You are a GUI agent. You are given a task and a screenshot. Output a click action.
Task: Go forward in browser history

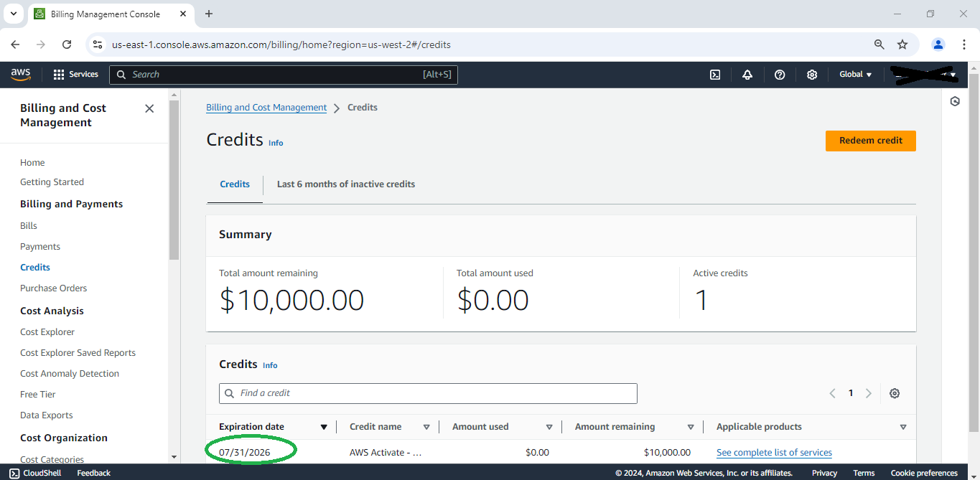point(41,44)
